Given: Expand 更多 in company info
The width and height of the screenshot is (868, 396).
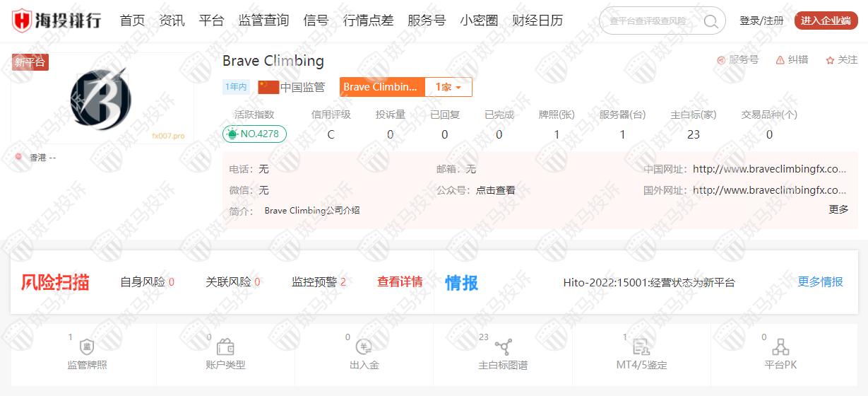Looking at the screenshot, I should click(838, 209).
